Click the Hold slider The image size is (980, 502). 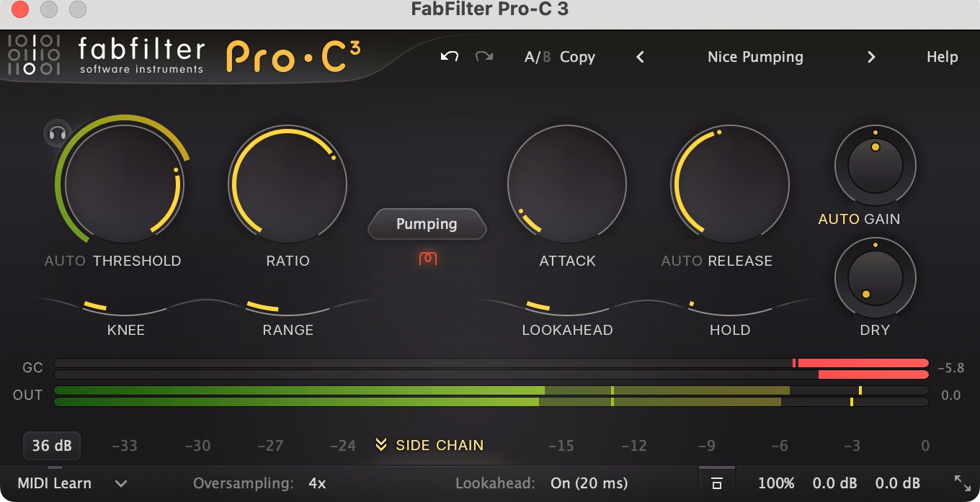coord(730,308)
